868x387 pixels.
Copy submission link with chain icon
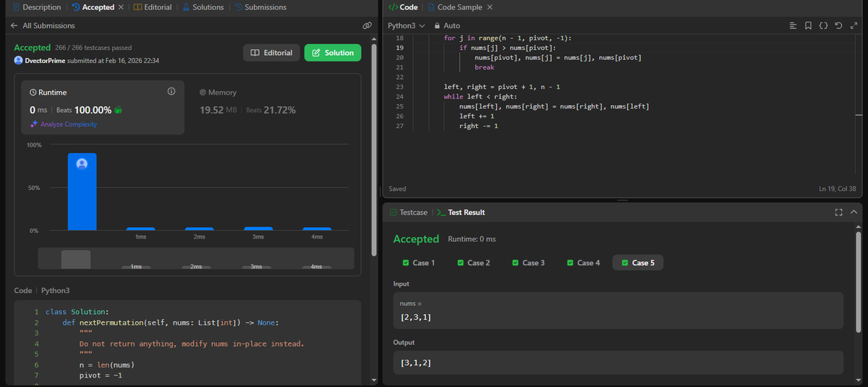(367, 25)
